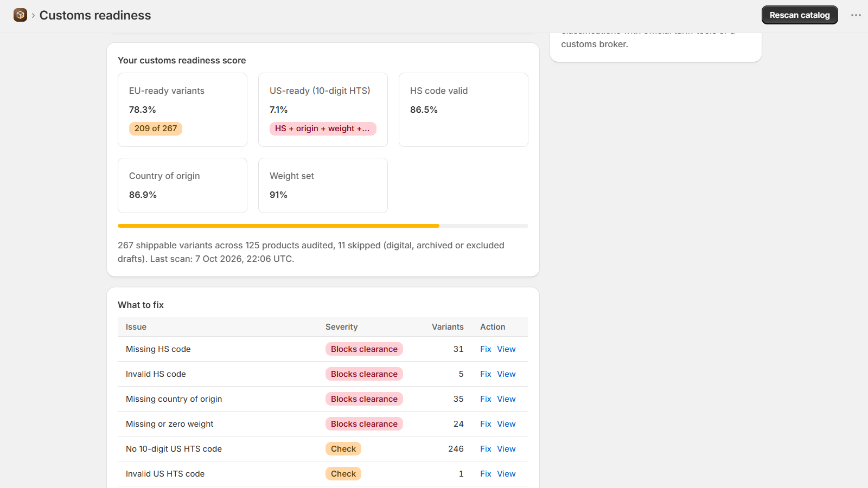
Task: Click the app box icon in header
Action: click(x=21, y=15)
